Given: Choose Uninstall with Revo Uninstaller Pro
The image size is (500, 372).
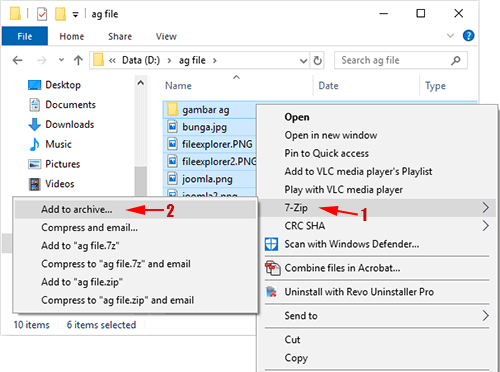Looking at the screenshot, I should pyautogui.click(x=377, y=292).
